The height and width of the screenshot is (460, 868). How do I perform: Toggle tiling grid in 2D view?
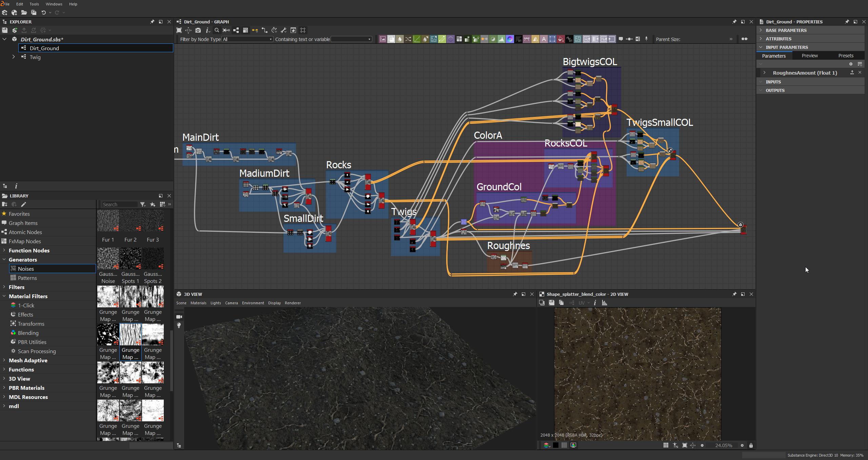pos(666,445)
